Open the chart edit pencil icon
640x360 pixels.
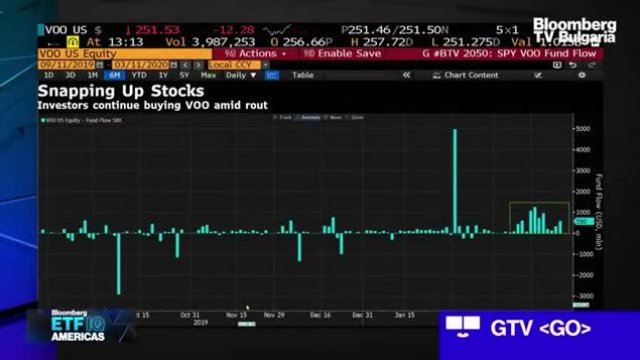pyautogui.click(x=538, y=75)
